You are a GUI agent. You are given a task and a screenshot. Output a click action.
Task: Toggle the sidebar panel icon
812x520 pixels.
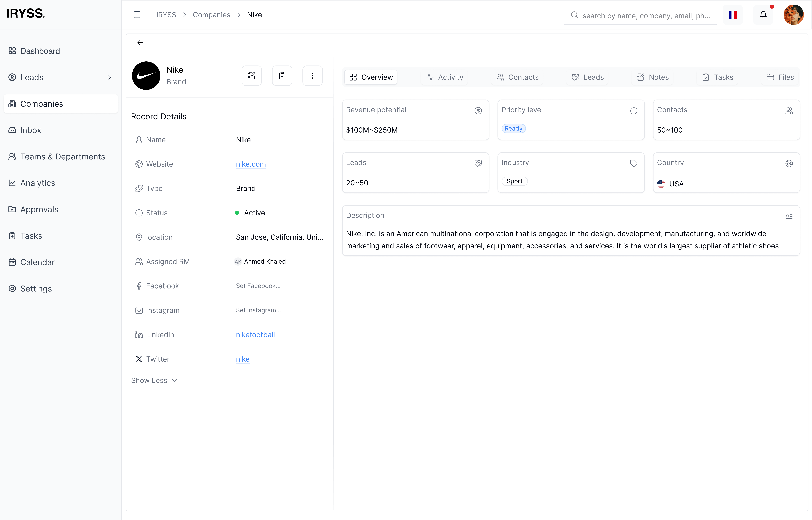point(137,15)
